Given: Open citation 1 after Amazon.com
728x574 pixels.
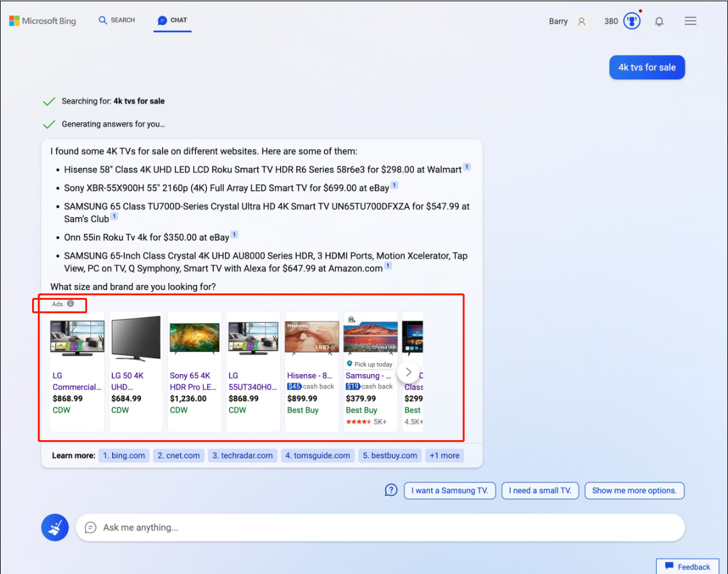Looking at the screenshot, I should click(x=388, y=266).
